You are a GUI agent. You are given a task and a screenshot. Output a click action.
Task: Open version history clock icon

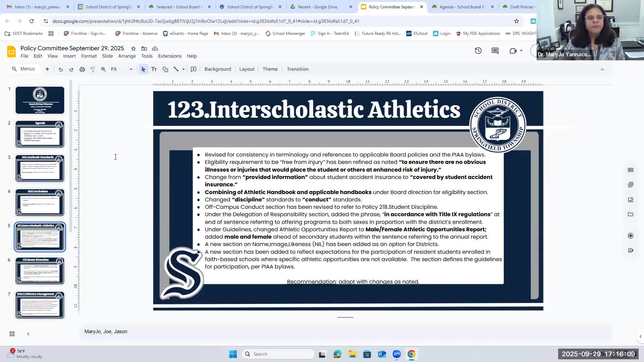[478, 51]
